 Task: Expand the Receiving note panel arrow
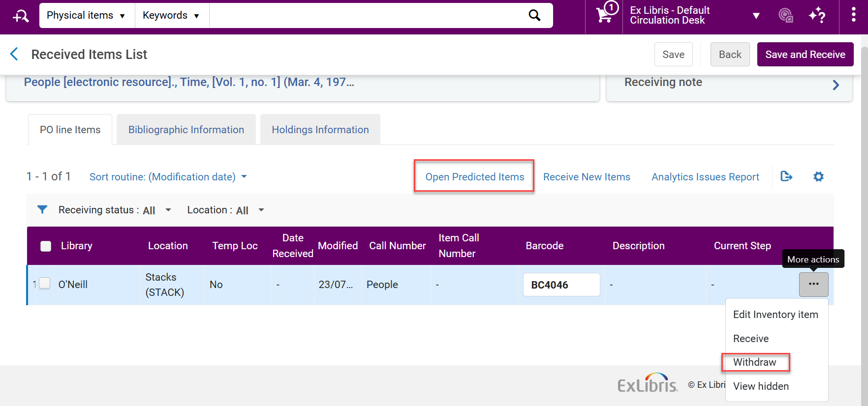pos(836,85)
